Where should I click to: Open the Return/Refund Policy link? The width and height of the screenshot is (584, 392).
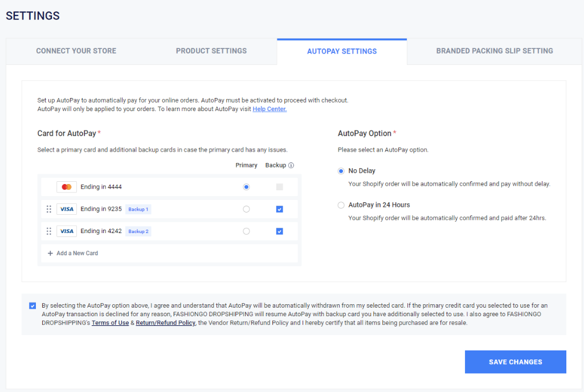click(x=165, y=323)
